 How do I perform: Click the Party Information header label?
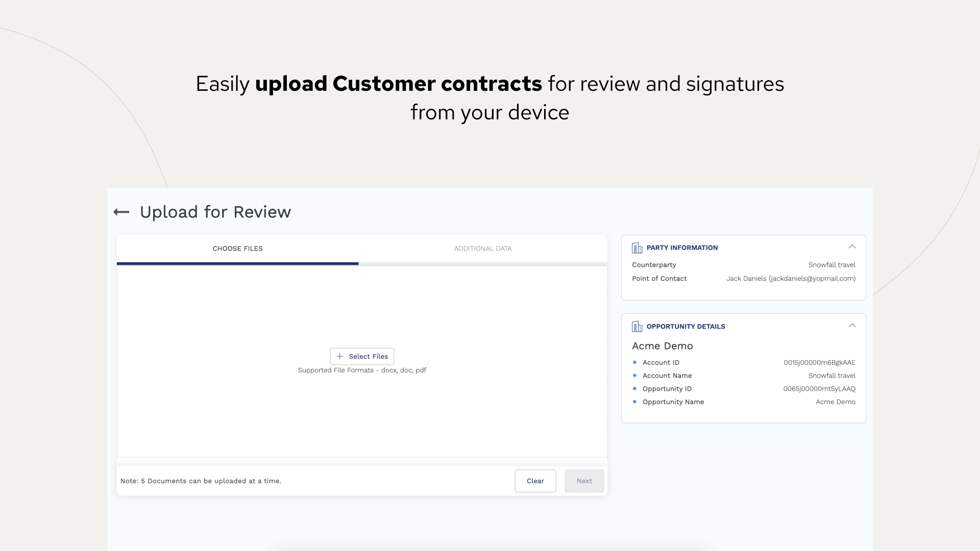coord(682,248)
